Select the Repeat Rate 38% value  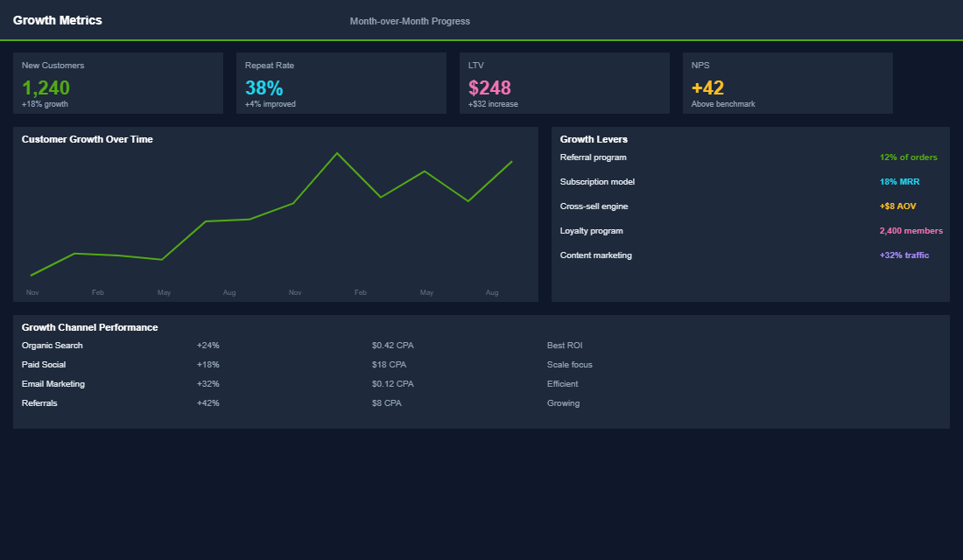coord(264,87)
